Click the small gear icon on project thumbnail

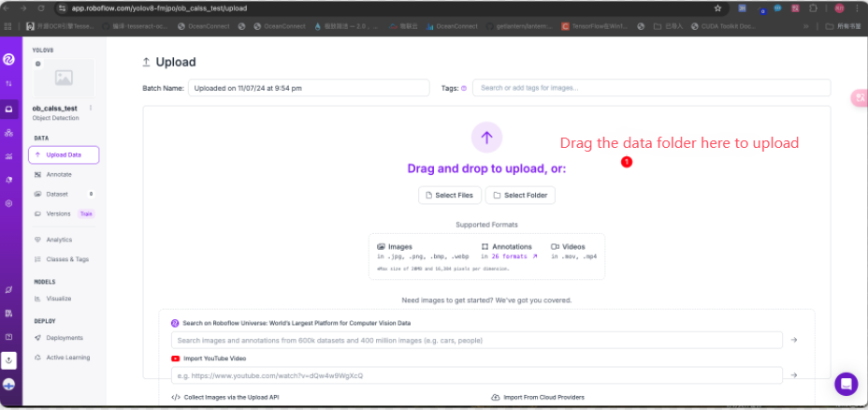click(x=37, y=64)
